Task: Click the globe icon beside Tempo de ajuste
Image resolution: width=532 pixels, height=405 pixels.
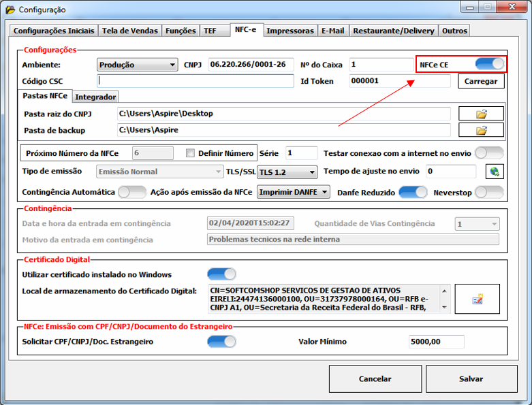Action: pos(494,172)
